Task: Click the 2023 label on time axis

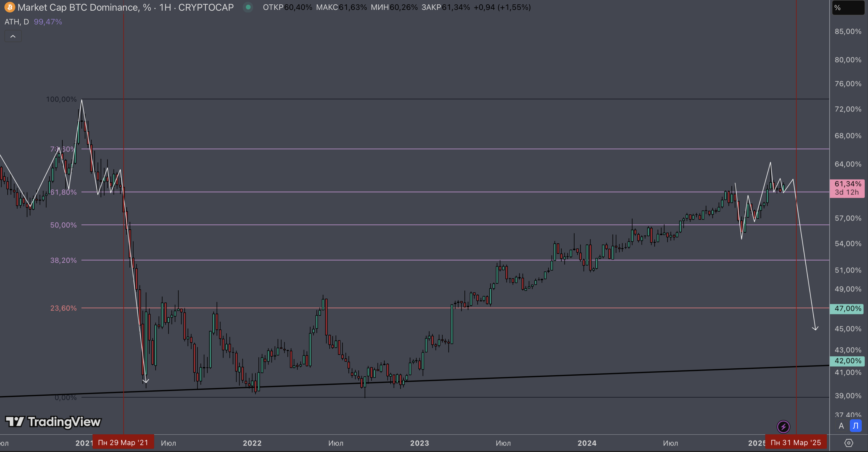Action: (x=419, y=443)
